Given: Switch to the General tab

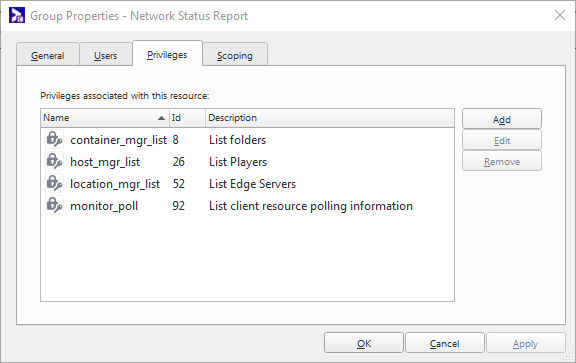Looking at the screenshot, I should pos(48,55).
